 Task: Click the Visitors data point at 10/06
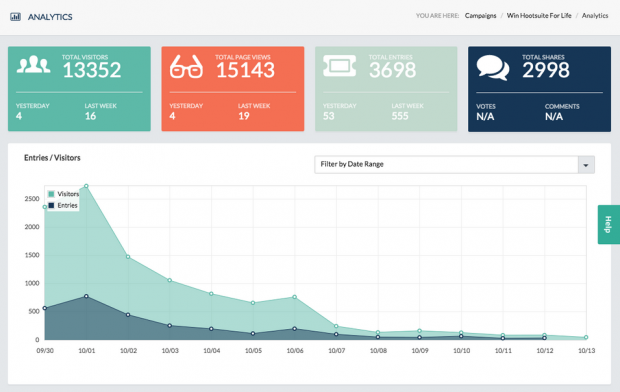coord(295,297)
